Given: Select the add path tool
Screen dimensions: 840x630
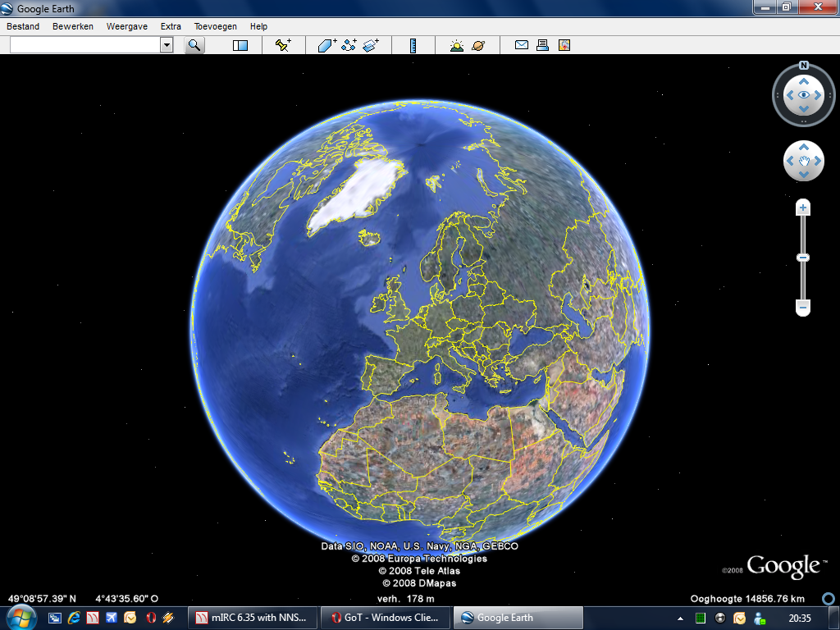Looking at the screenshot, I should (349, 45).
